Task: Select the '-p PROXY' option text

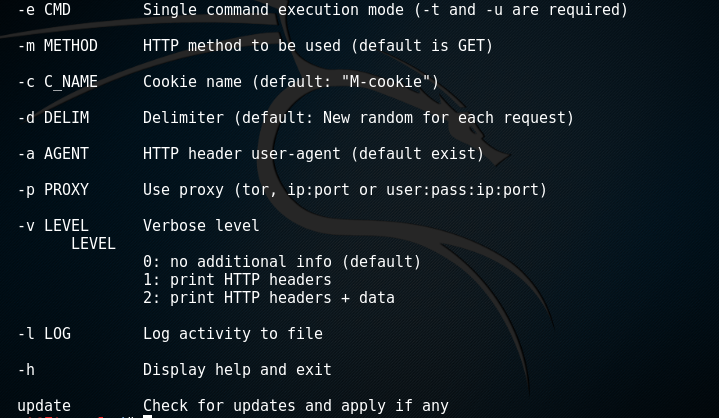Action: [x=53, y=190]
